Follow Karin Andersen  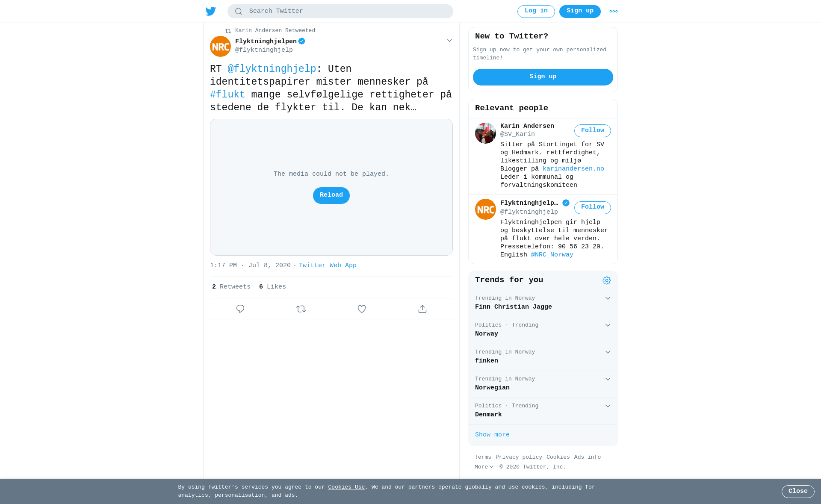click(593, 131)
